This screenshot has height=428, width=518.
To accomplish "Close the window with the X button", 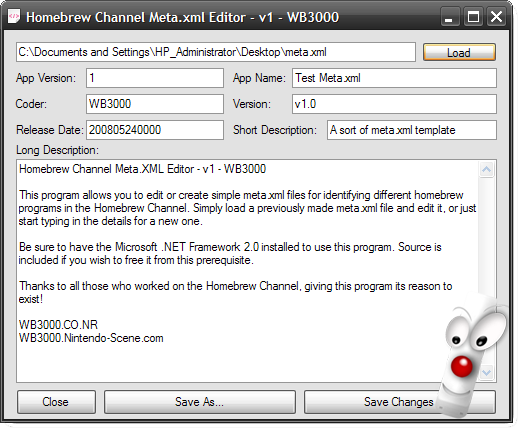I will tap(497, 17).
